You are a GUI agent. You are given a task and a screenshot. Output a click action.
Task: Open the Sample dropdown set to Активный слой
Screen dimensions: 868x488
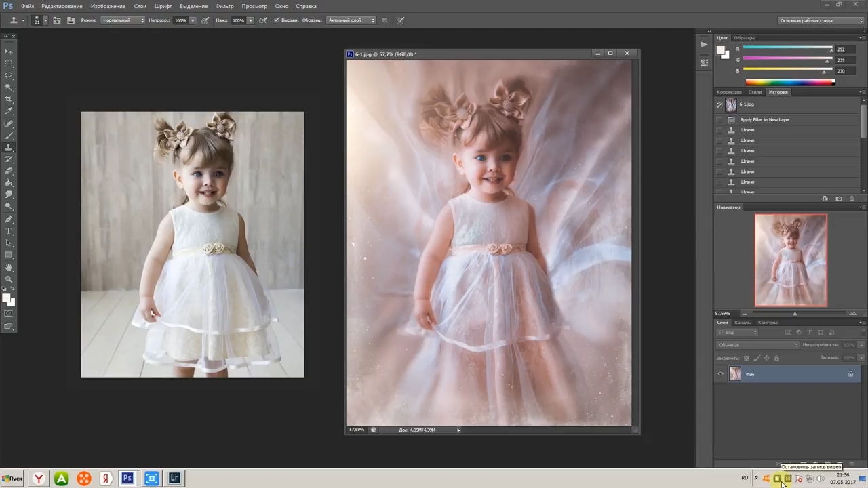(x=351, y=20)
